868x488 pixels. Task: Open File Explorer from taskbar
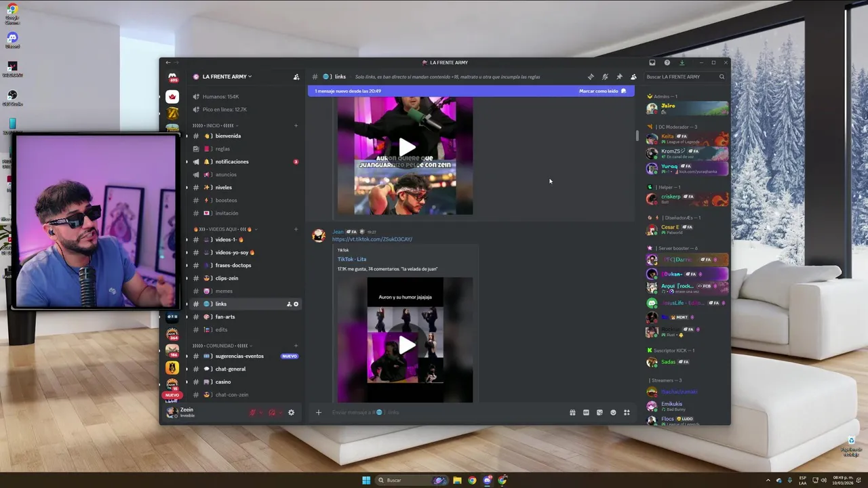pyautogui.click(x=457, y=481)
